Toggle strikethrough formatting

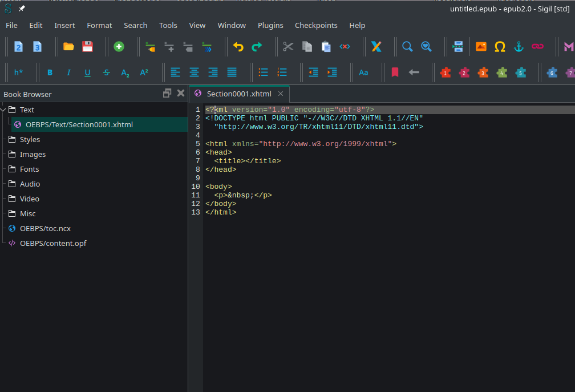pyautogui.click(x=106, y=72)
